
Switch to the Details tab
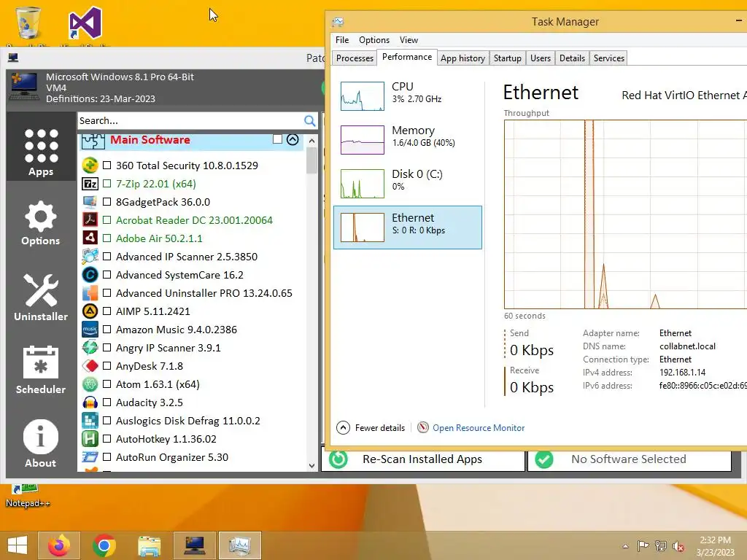(x=572, y=58)
